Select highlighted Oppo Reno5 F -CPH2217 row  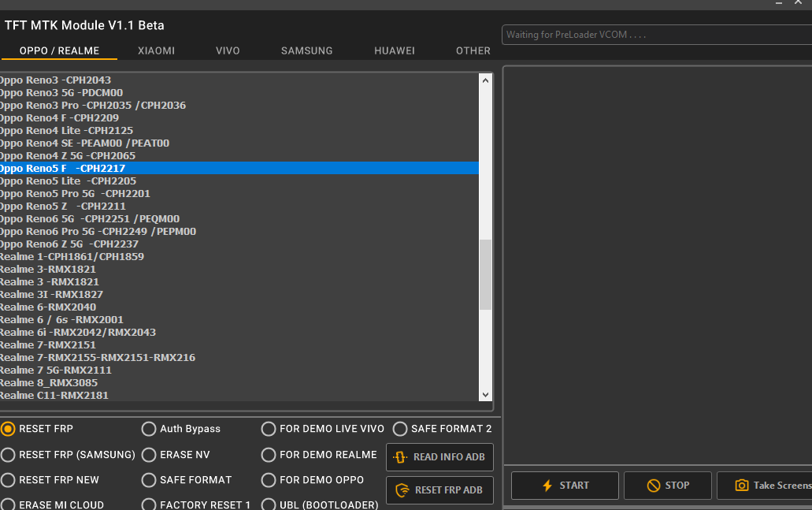tap(239, 169)
